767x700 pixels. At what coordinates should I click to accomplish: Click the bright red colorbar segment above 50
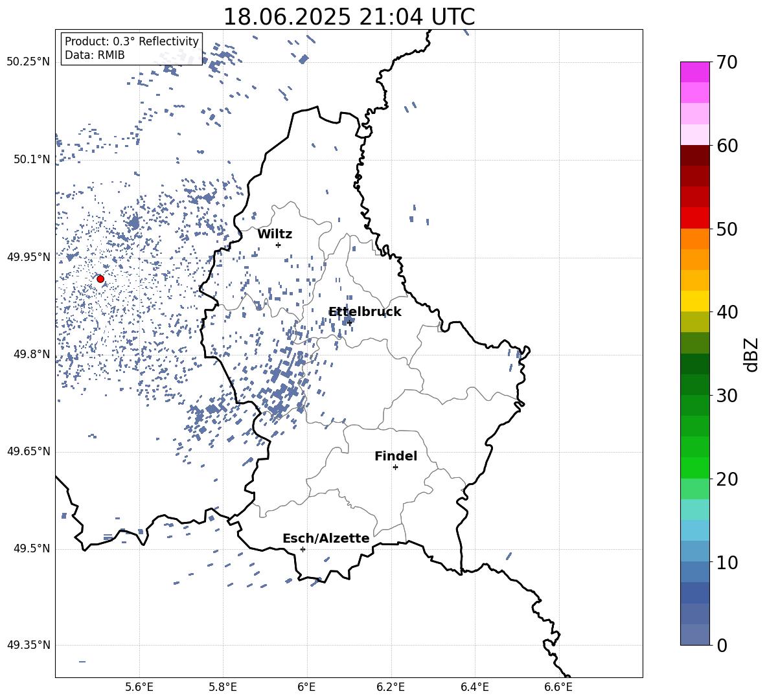695,218
